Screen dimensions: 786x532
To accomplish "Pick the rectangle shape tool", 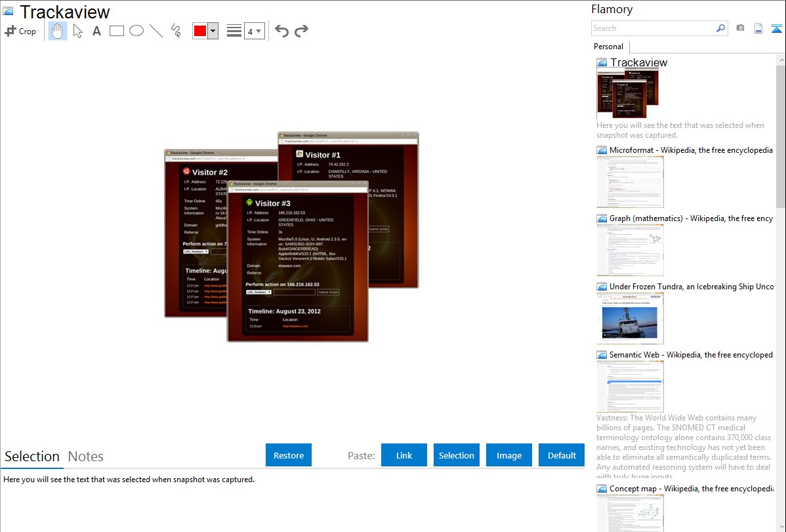I will click(x=117, y=31).
